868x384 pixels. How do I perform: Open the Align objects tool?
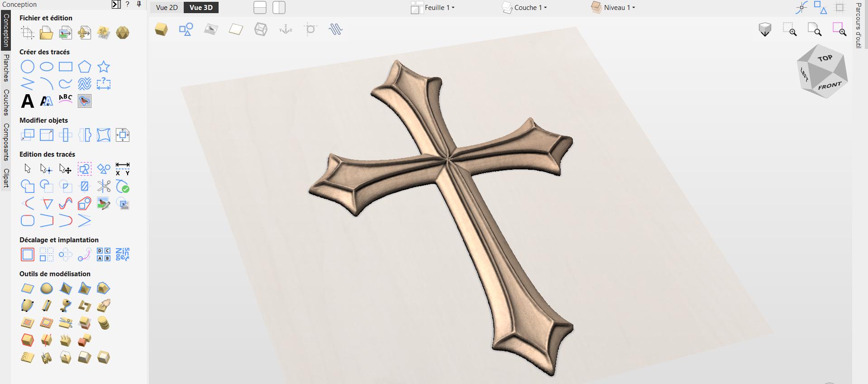pos(123,135)
